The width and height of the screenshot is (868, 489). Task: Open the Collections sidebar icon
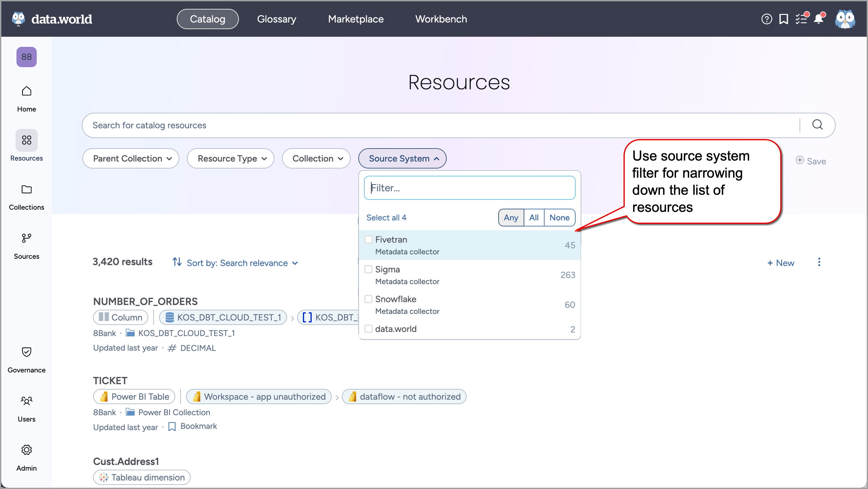click(x=26, y=190)
